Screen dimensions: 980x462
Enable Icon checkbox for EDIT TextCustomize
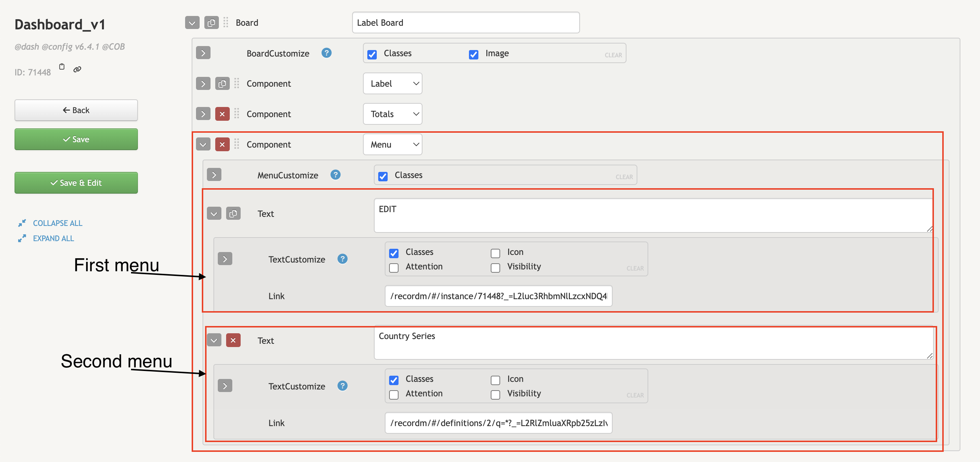pyautogui.click(x=495, y=253)
